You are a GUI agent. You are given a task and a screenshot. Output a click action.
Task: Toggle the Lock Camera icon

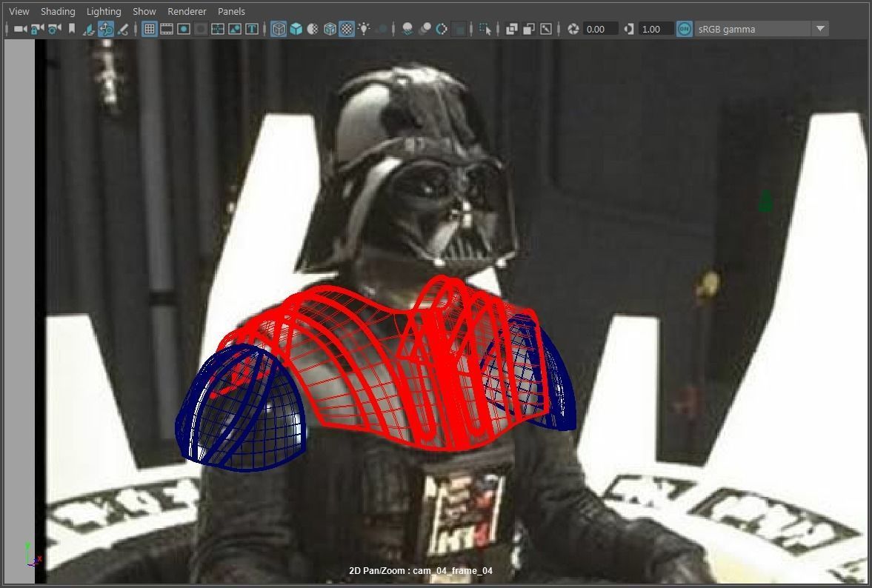(37, 29)
